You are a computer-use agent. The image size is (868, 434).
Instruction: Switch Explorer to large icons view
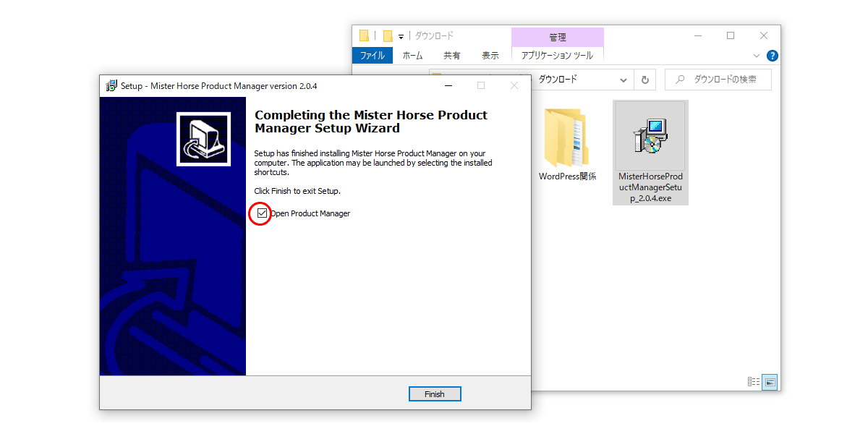(770, 381)
